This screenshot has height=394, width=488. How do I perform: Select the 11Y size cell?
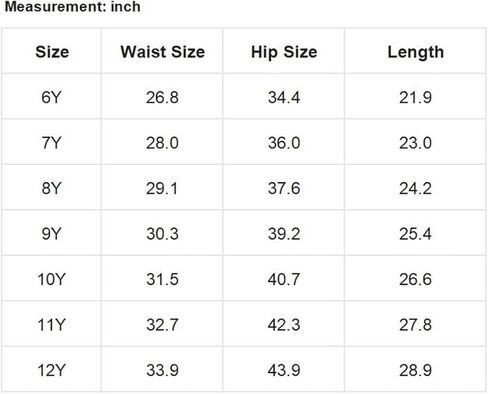pos(51,325)
